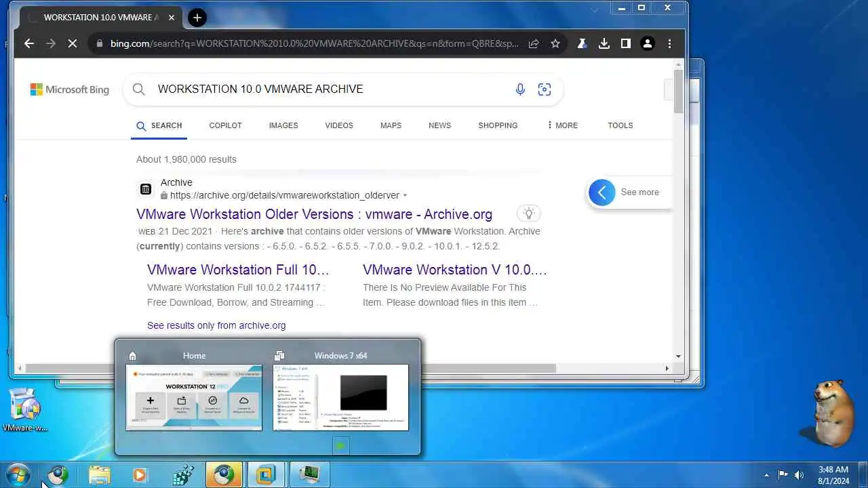Click the 'About 1,980,000 results' text
Screen dimensions: 868x488
point(186,159)
